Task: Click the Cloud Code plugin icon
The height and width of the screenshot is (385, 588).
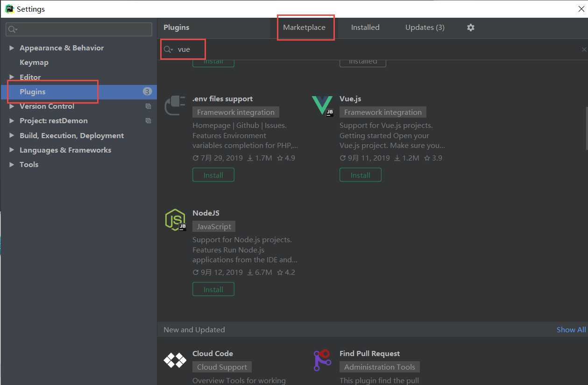Action: 175,360
